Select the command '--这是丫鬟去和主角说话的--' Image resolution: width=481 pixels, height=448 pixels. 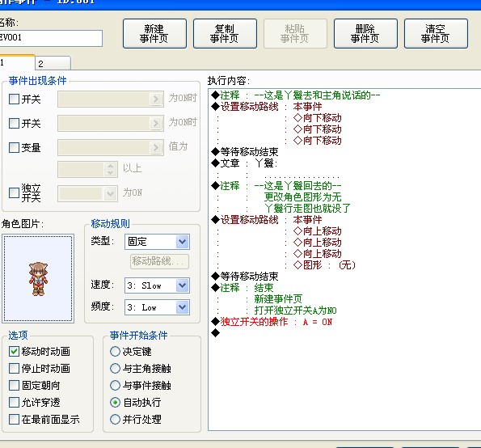317,95
